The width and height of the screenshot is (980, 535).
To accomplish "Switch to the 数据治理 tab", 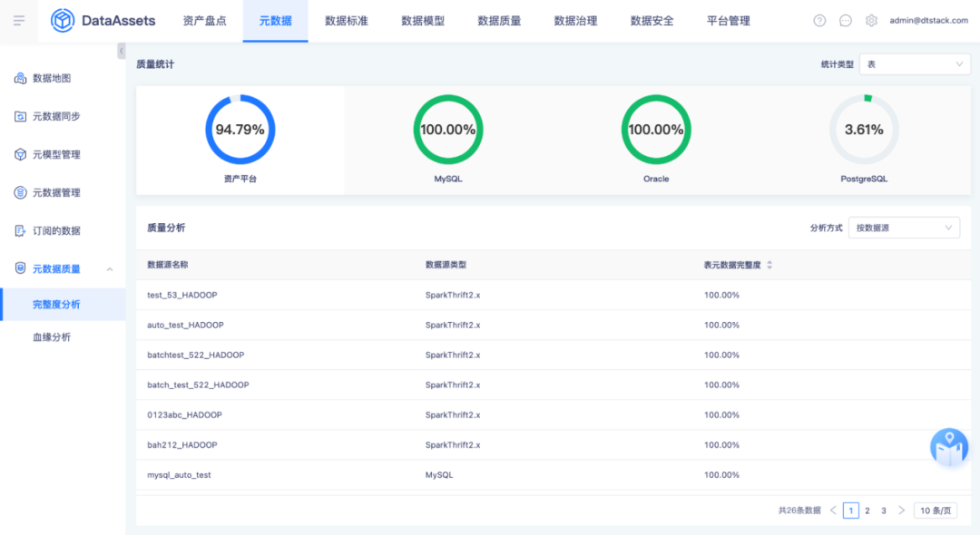I will point(575,21).
